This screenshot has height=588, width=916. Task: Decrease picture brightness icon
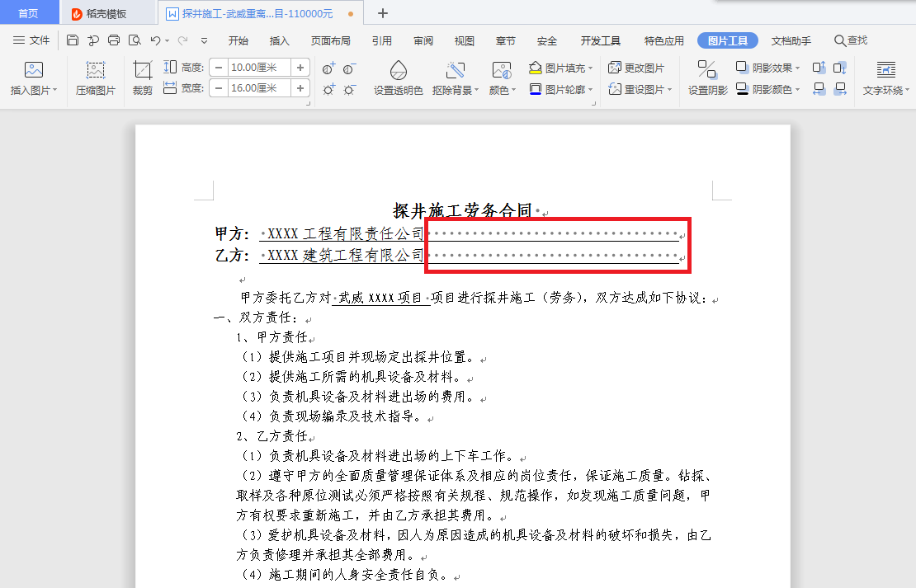pos(349,89)
